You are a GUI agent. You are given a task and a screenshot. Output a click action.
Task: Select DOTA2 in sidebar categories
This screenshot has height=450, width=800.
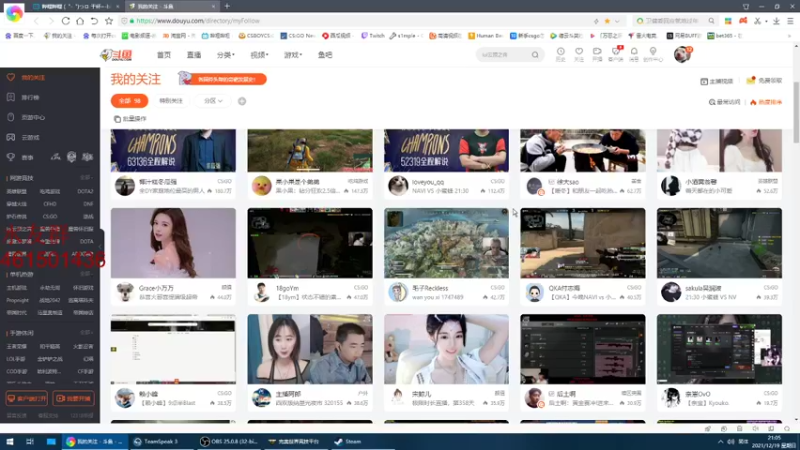point(85,191)
